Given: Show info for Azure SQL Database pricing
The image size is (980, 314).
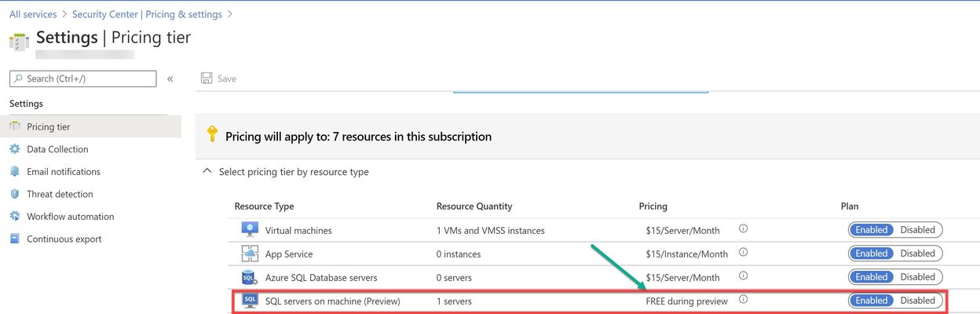Looking at the screenshot, I should point(743,276).
